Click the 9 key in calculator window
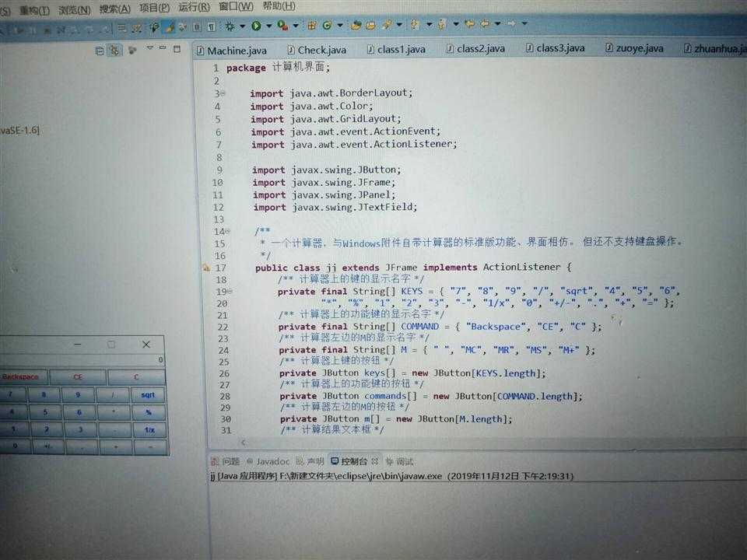 (78, 395)
